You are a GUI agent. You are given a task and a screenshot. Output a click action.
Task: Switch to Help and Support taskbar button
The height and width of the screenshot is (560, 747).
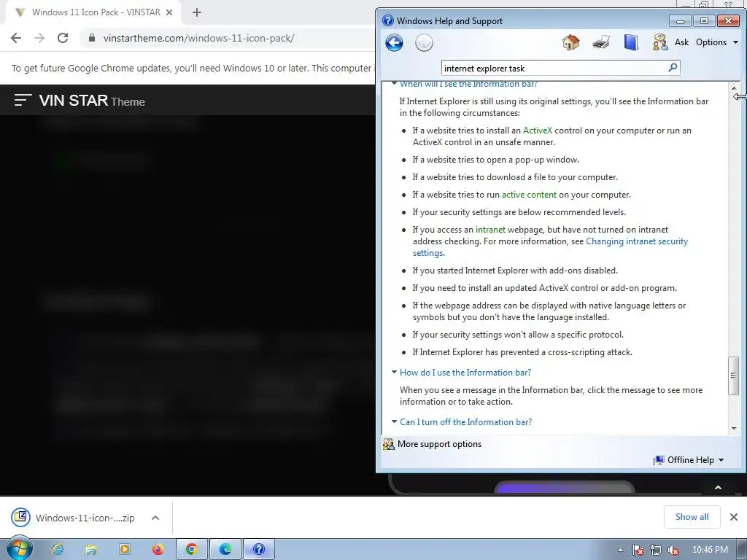coord(259,550)
